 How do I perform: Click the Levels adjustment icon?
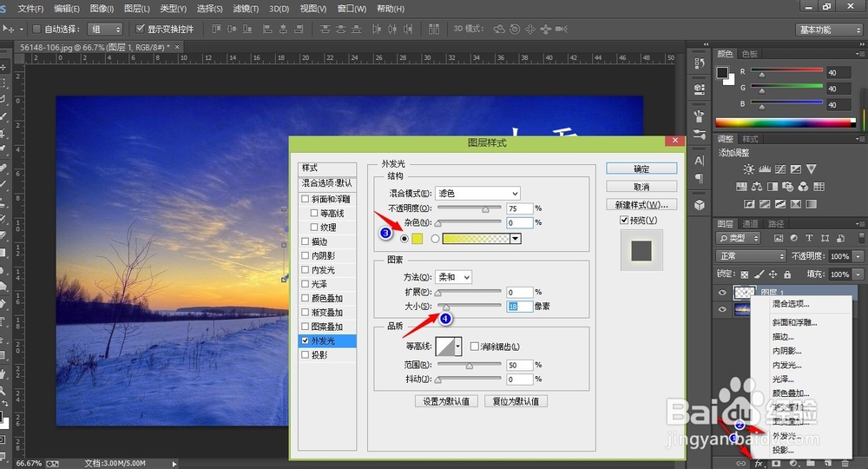tap(765, 169)
